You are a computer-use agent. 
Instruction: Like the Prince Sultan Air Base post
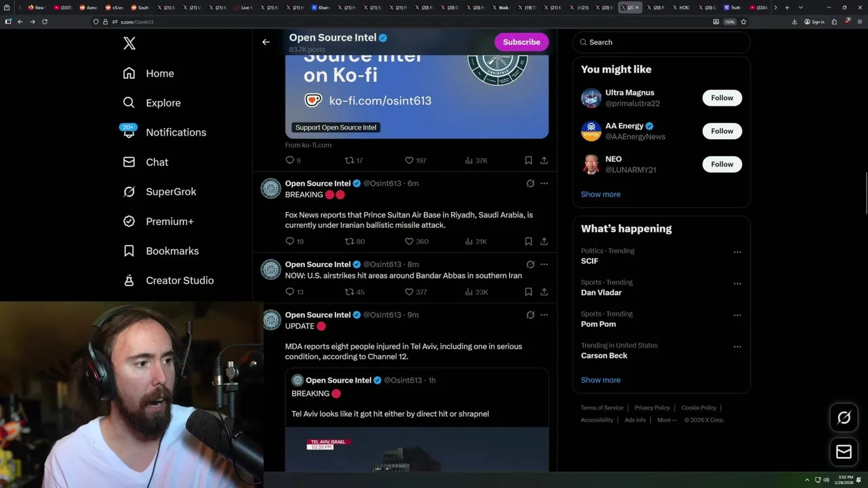point(416,241)
